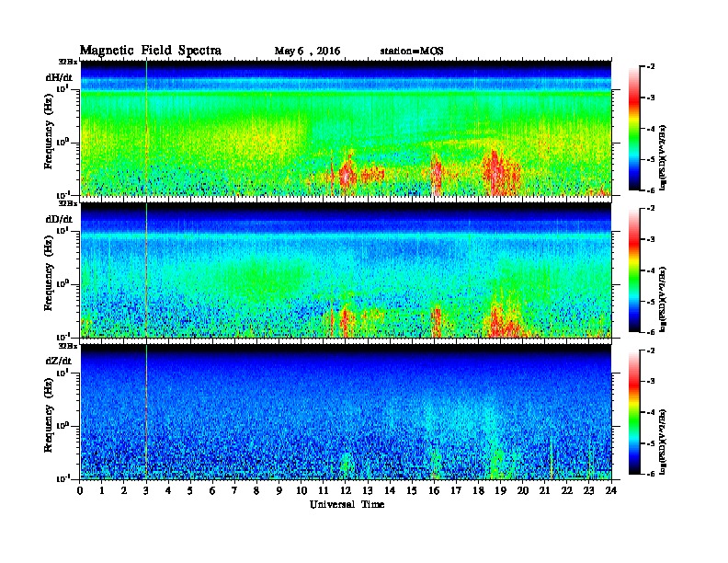The height and width of the screenshot is (563, 728).
Task: Click the "dD/dt" panel label
Action: 59,219
